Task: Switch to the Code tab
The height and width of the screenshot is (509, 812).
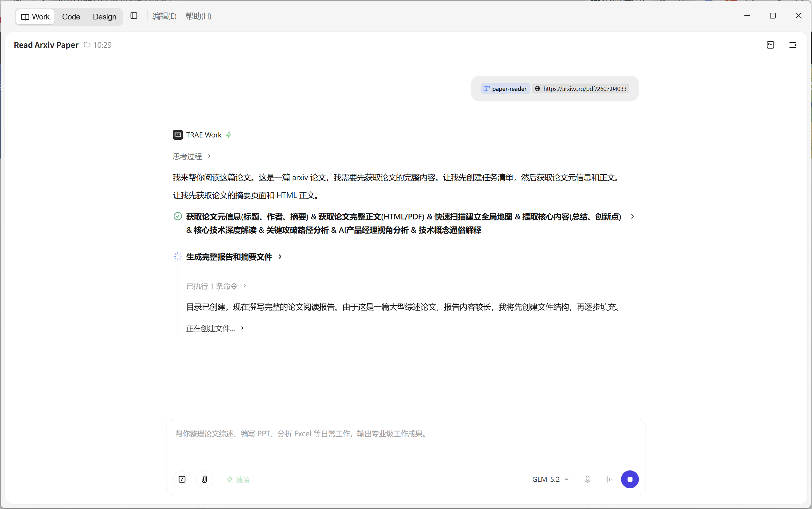Action: click(x=71, y=17)
